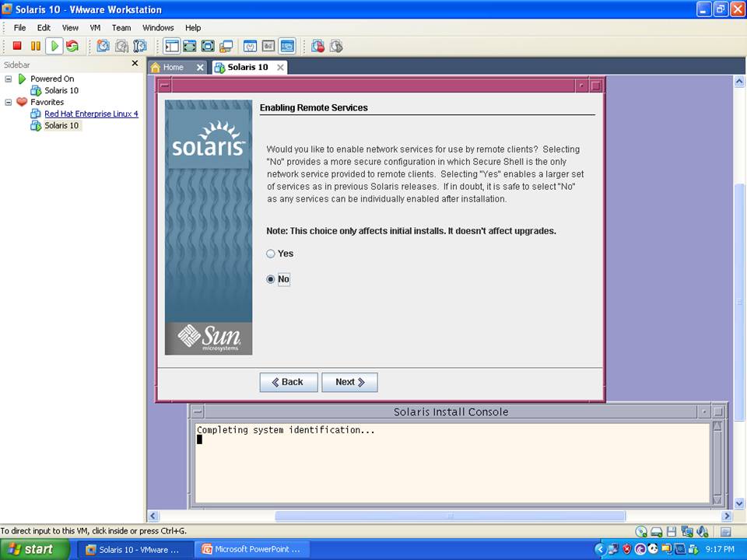Click the sound device status icon
Image resolution: width=747 pixels, height=560 pixels.
pos(702,531)
